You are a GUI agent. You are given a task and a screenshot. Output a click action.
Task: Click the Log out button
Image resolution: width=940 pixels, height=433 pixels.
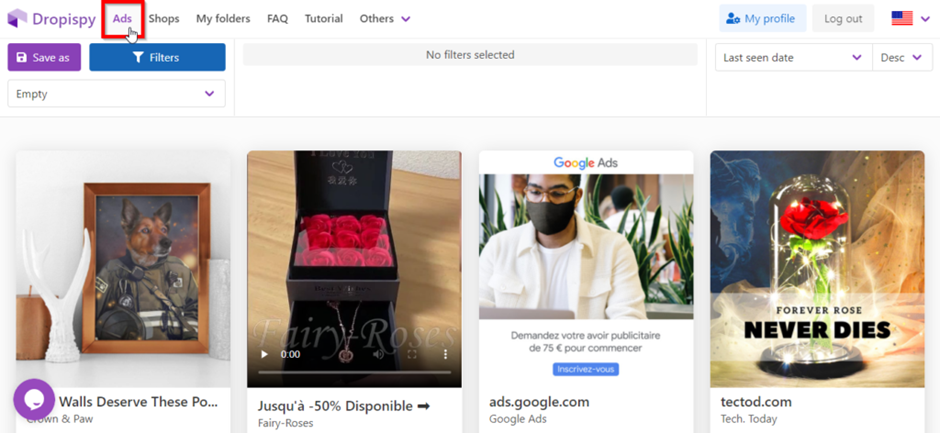(x=843, y=19)
